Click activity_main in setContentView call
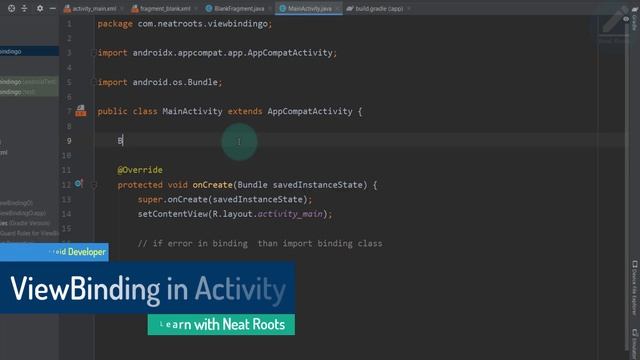Screen dimensions: 640x360 coord(290,214)
